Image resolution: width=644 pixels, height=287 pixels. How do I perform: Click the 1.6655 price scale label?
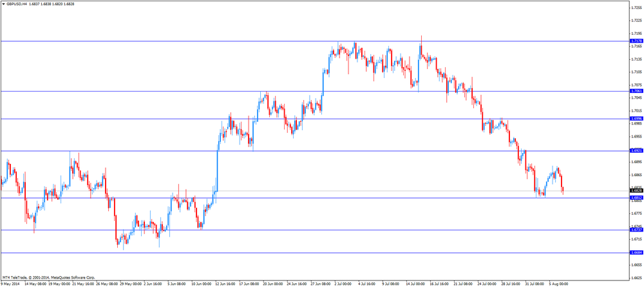coord(636,265)
